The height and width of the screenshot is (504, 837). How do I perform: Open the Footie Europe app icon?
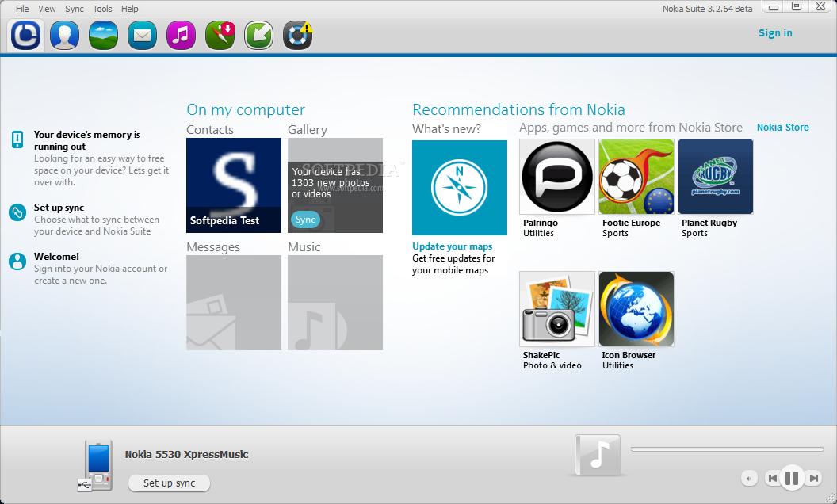tap(636, 177)
